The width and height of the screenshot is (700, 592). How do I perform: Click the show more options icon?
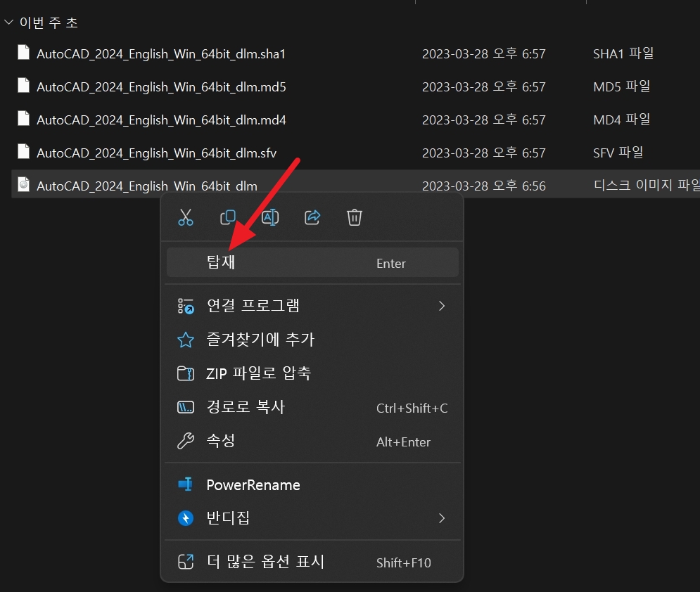pyautogui.click(x=186, y=562)
